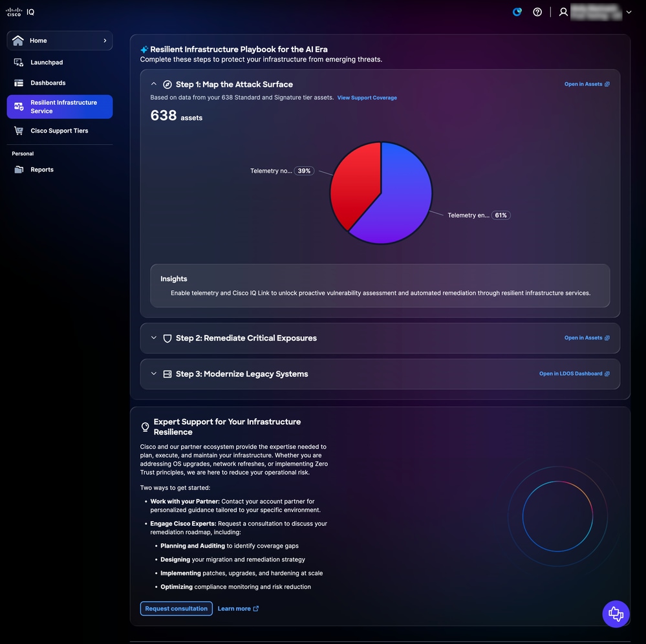The image size is (646, 644).
Task: Click the Request consultation button
Action: [x=177, y=608]
